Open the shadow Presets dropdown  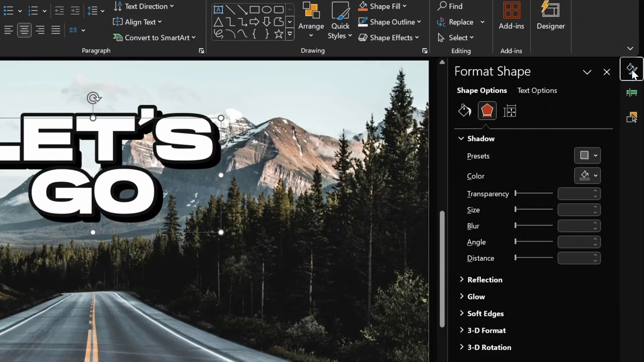click(587, 156)
